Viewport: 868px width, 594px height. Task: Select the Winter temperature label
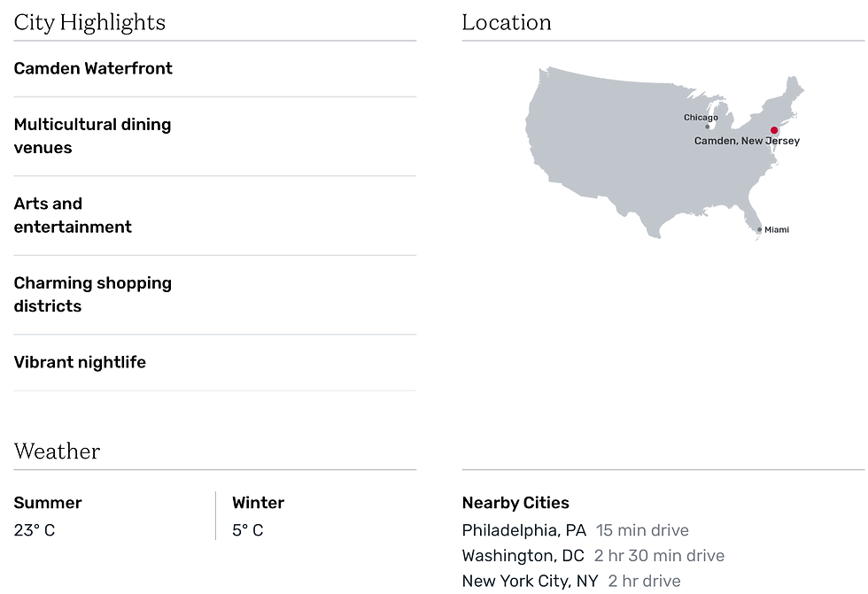coord(258,503)
